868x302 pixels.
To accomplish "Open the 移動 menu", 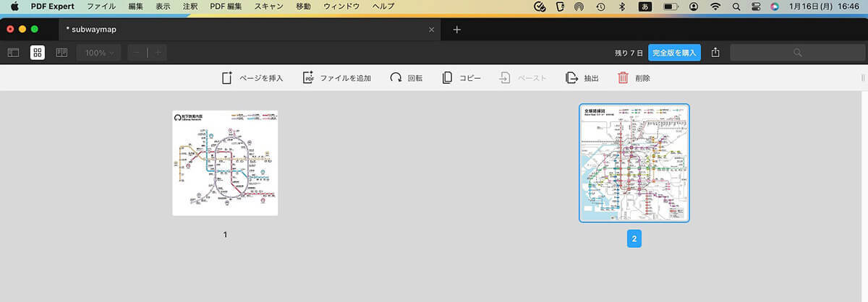I will [x=303, y=7].
